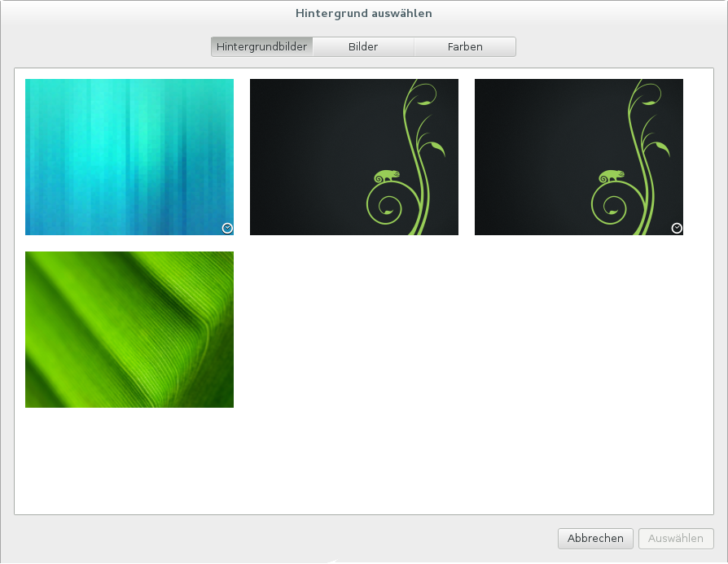Image resolution: width=728 pixels, height=564 pixels.
Task: Click the Auswählen button
Action: point(676,538)
